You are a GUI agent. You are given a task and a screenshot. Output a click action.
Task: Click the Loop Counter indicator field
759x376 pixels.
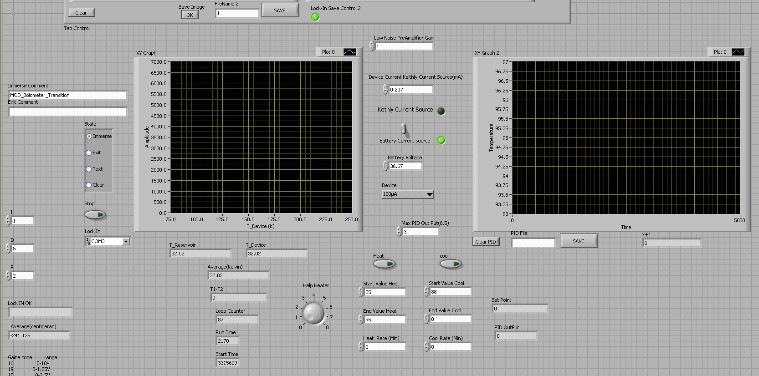tap(237, 319)
